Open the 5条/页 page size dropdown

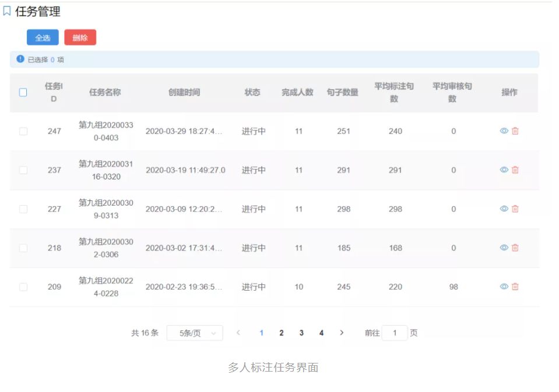(195, 333)
